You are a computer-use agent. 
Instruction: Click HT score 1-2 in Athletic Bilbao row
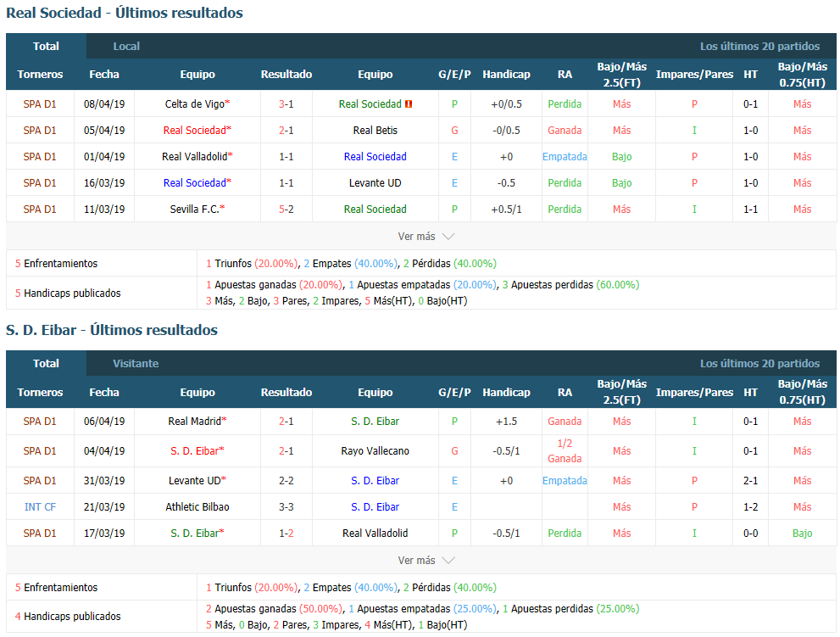(750, 506)
